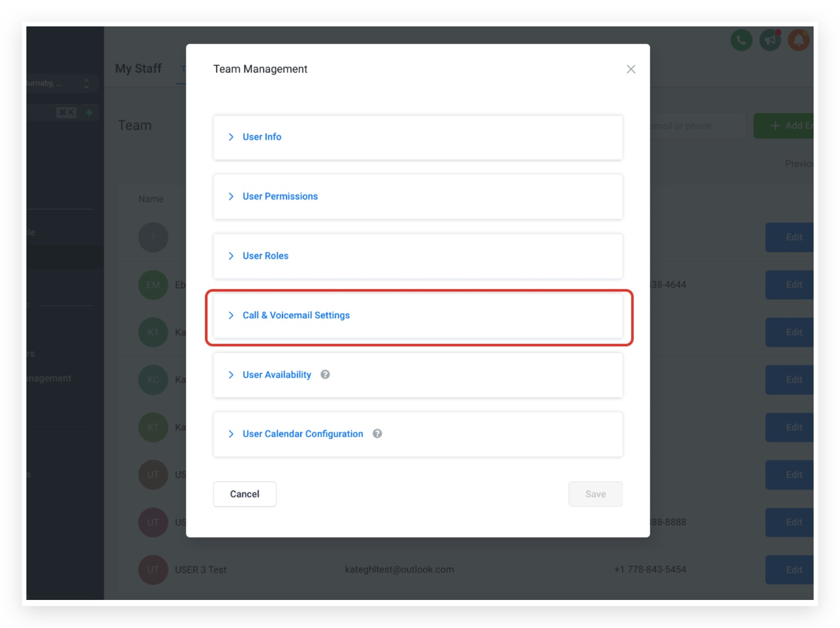The width and height of the screenshot is (840, 628).
Task: Click the KC avatar circle
Action: (153, 380)
